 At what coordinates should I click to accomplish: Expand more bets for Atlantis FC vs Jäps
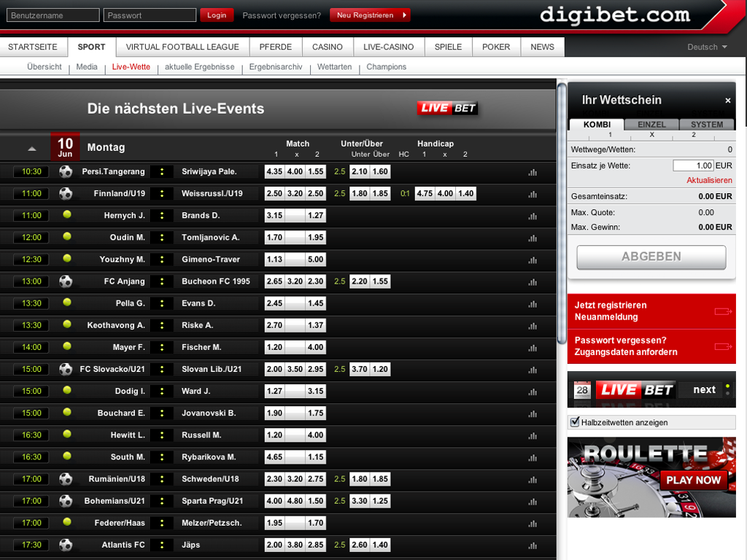pos(162,545)
